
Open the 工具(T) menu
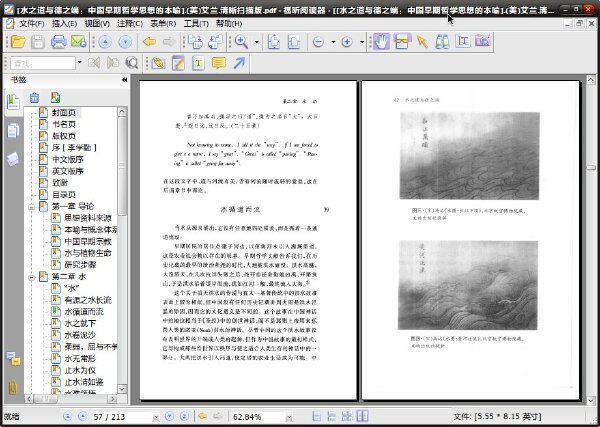[x=196, y=24]
